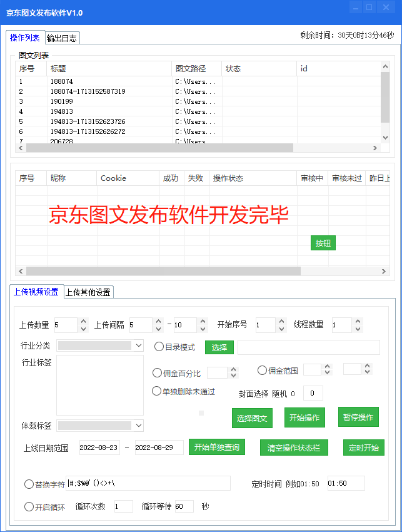Image resolution: width=402 pixels, height=532 pixels.
Task: Click left arrow of account table horizontal scrollbar
Action: pyautogui.click(x=21, y=271)
